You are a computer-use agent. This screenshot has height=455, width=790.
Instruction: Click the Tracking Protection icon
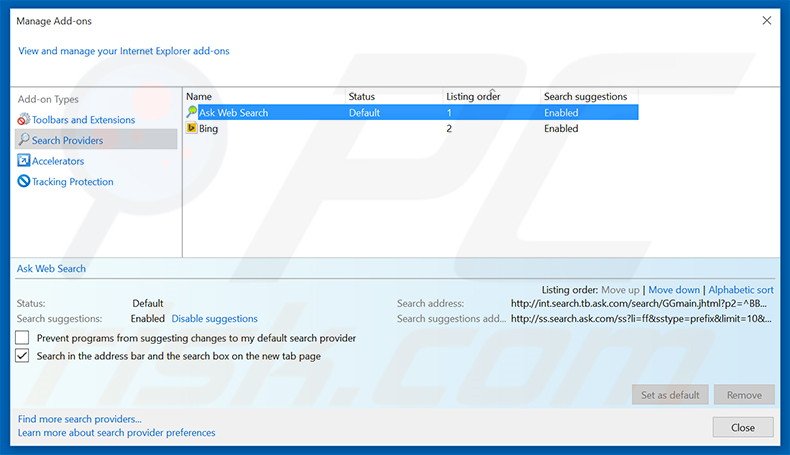point(24,181)
